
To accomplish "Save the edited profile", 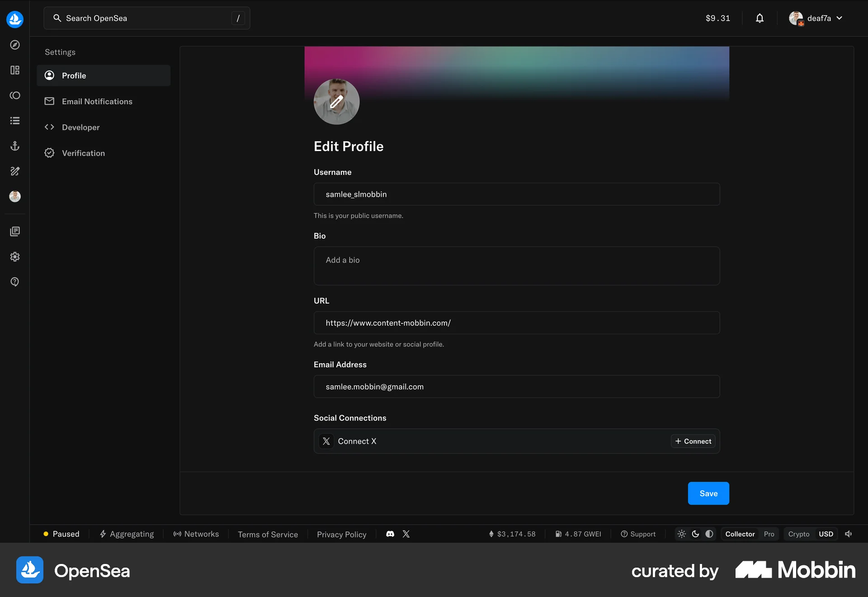I will (708, 493).
